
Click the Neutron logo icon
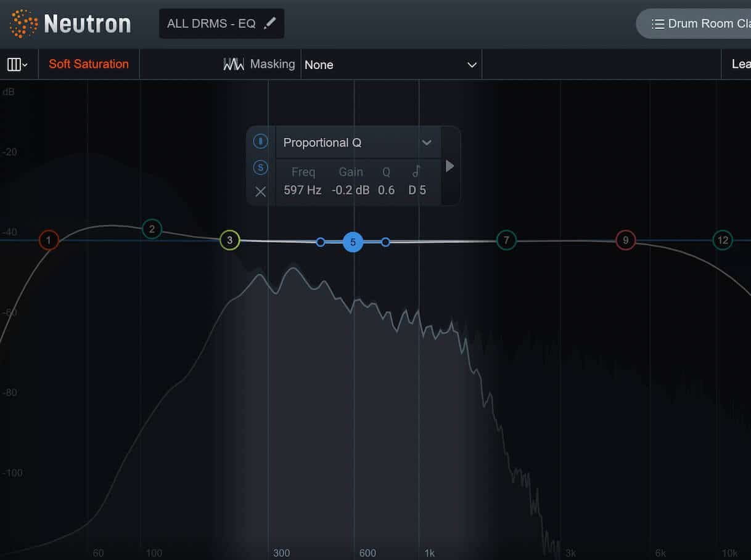[x=23, y=23]
